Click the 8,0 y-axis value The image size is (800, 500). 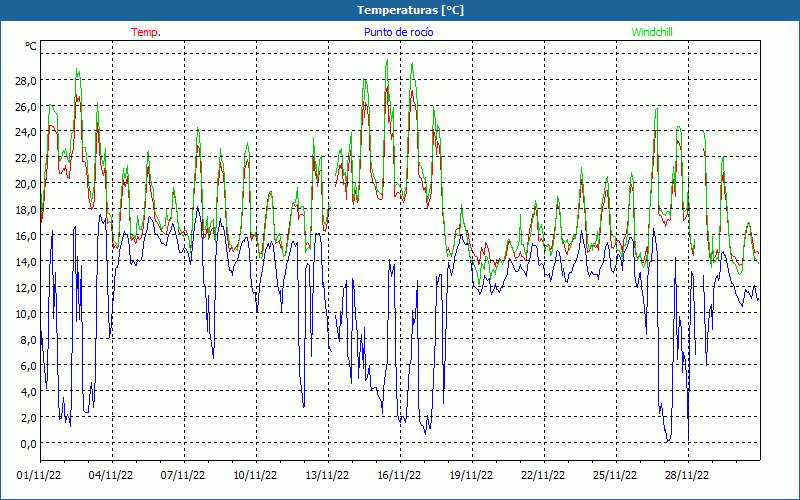(x=30, y=340)
